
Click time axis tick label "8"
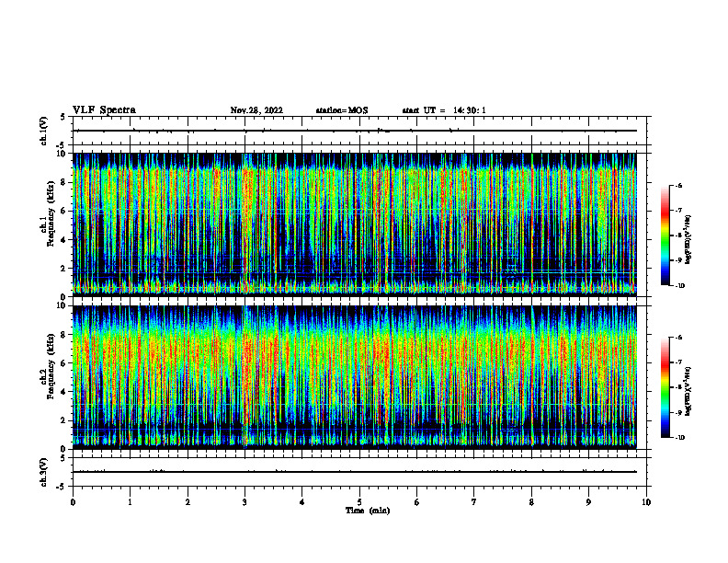click(531, 502)
